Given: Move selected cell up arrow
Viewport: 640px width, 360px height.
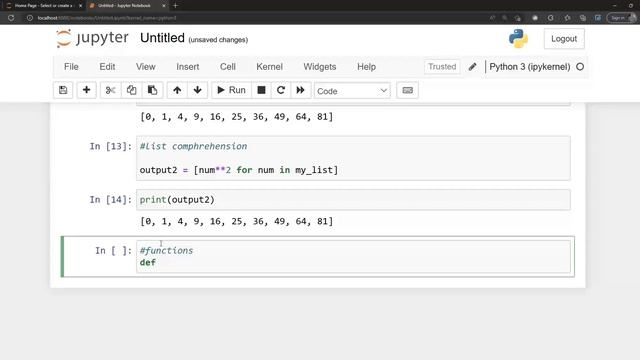Looking at the screenshot, I should tap(177, 90).
